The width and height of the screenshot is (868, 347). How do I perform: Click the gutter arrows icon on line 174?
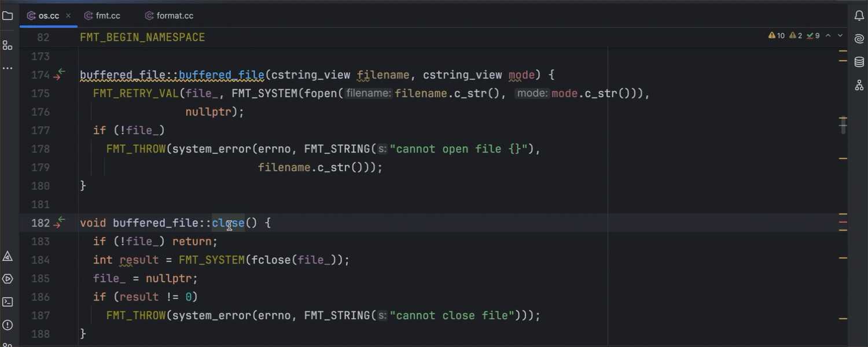coord(60,75)
